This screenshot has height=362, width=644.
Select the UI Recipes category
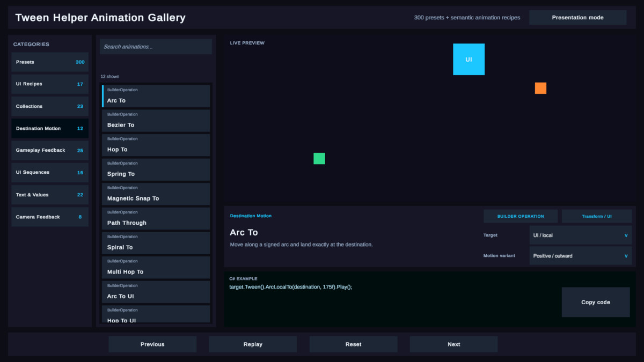(x=50, y=84)
